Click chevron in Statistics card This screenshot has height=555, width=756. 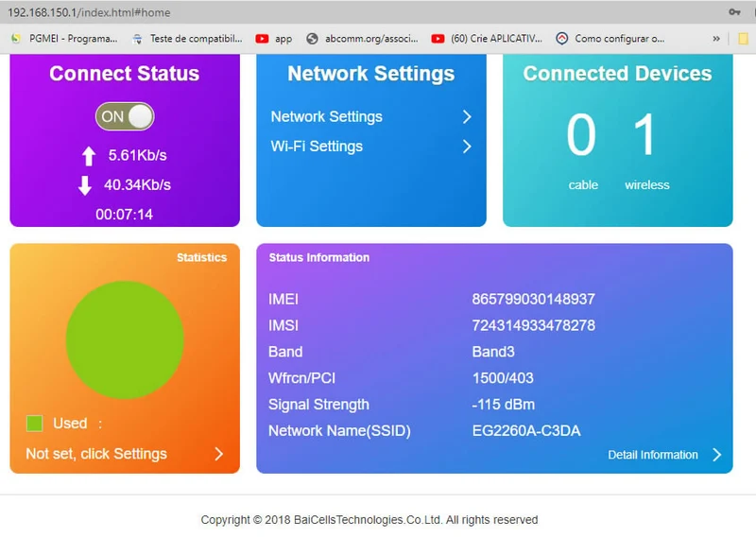[x=219, y=454]
